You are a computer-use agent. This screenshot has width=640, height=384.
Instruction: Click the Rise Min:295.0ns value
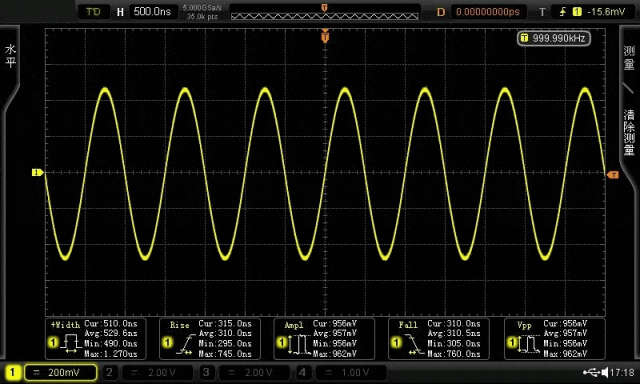click(x=225, y=344)
